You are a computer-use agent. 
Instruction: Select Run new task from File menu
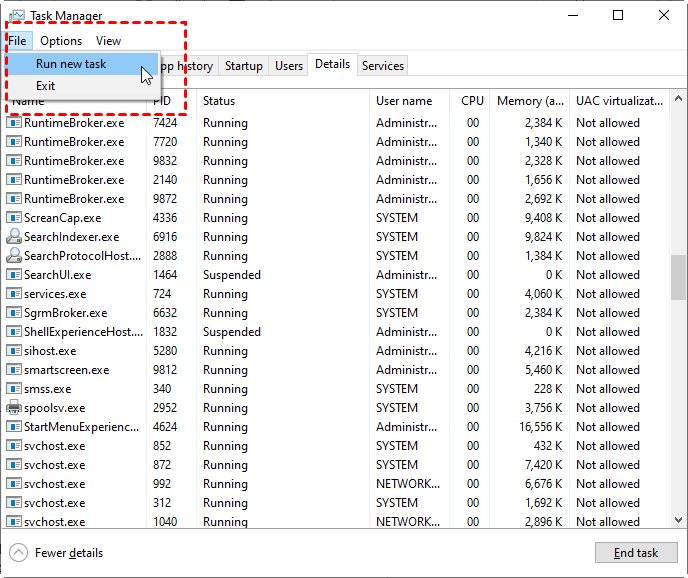coord(71,64)
